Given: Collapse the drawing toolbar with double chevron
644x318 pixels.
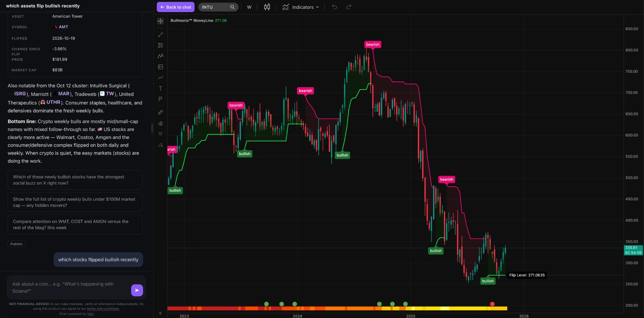Looking at the screenshot, I should (x=160, y=313).
